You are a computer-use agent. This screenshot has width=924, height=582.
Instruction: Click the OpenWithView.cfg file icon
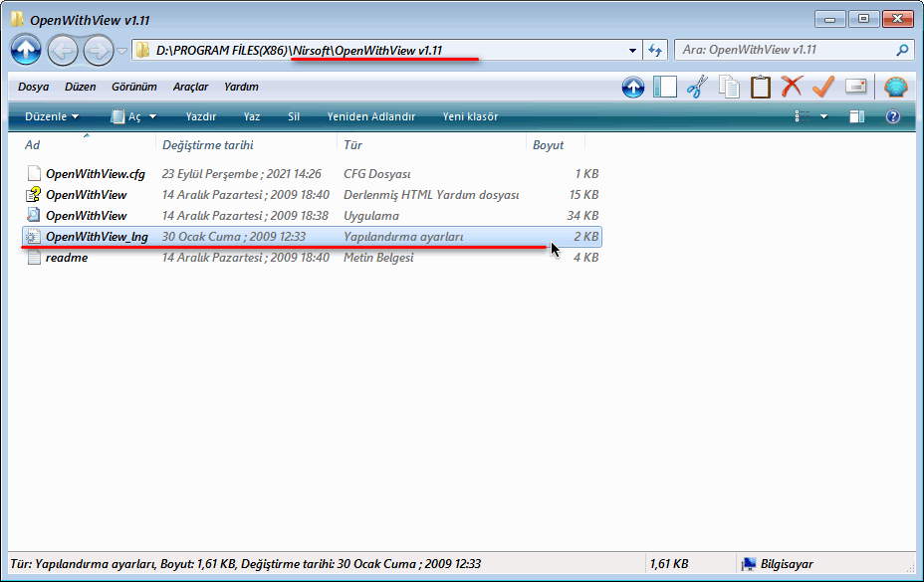(34, 174)
